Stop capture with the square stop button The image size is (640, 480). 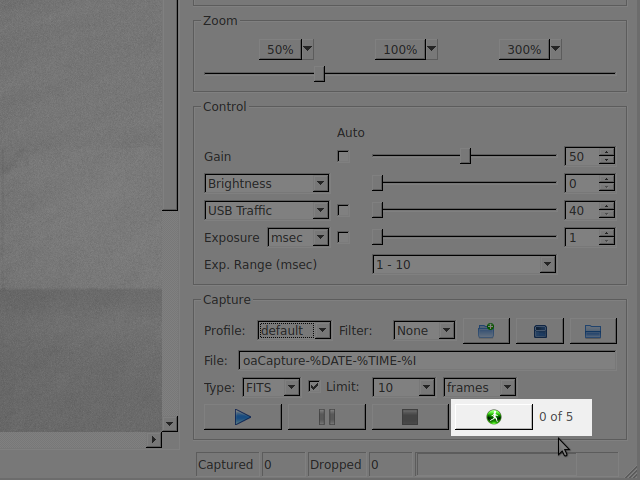[410, 417]
